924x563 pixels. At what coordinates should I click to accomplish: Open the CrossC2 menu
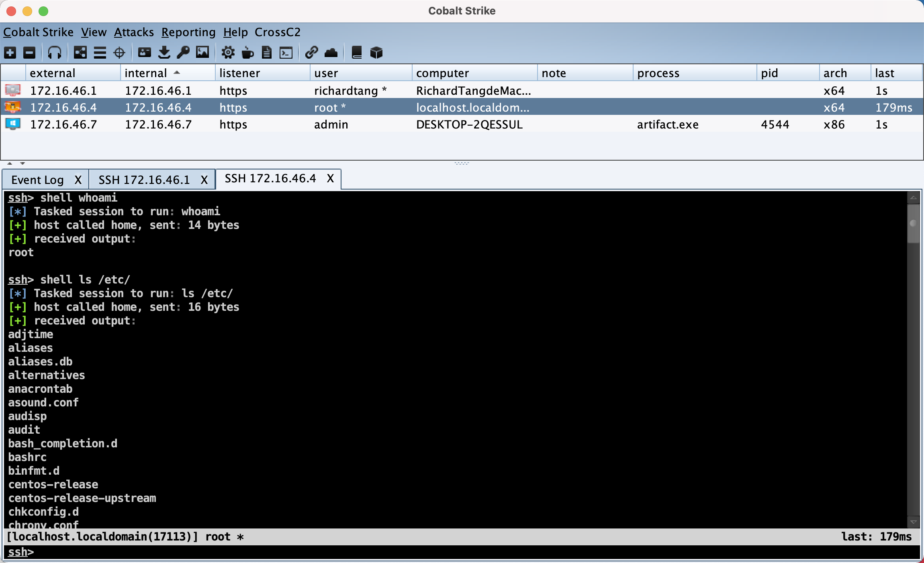click(x=277, y=32)
